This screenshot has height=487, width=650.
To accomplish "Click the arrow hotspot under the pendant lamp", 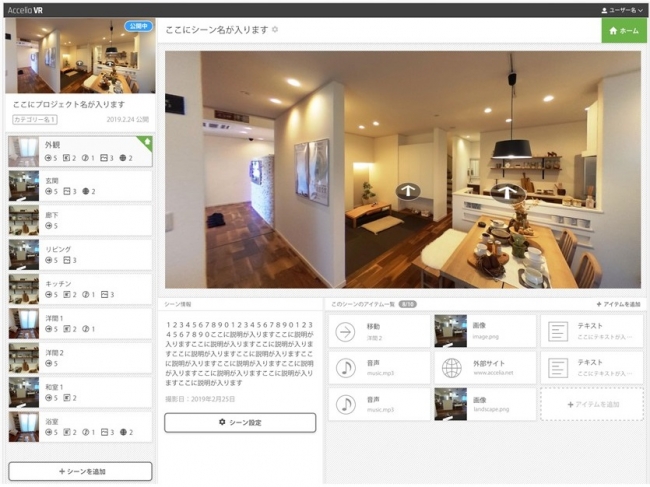I will [507, 193].
